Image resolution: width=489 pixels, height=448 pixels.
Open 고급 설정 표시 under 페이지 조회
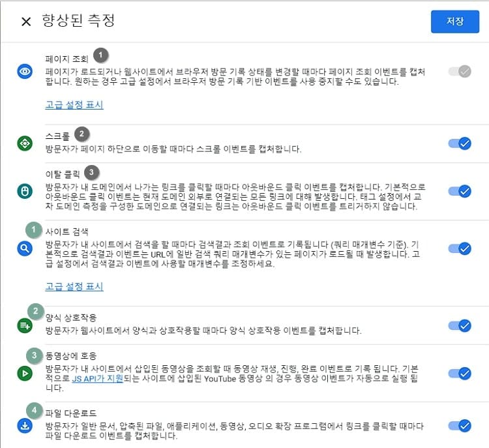pyautogui.click(x=74, y=104)
